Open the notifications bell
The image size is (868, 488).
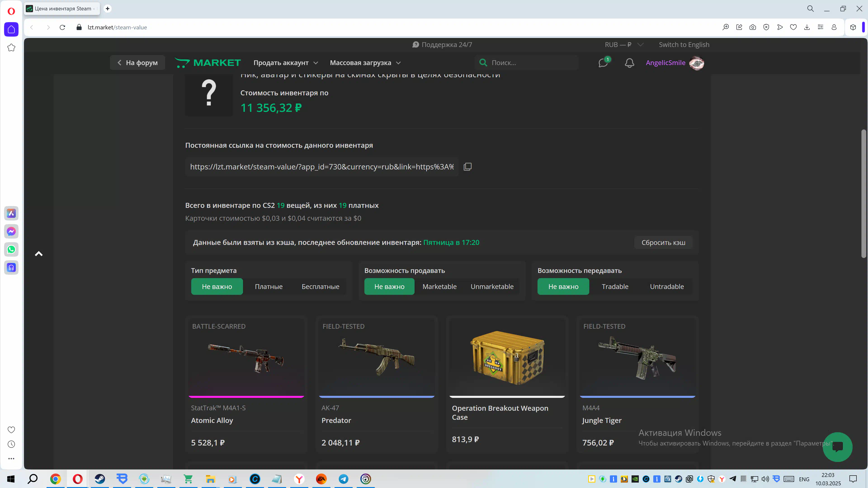629,63
